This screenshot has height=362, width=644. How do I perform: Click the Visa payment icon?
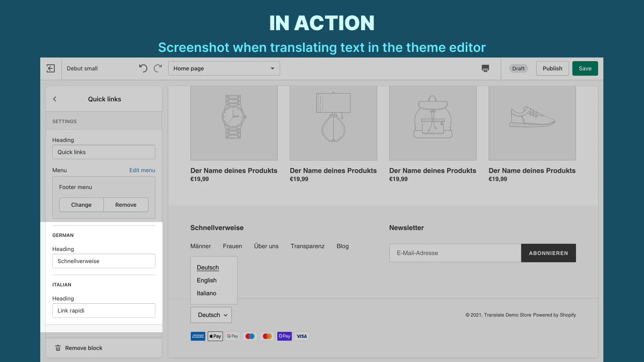coord(302,336)
